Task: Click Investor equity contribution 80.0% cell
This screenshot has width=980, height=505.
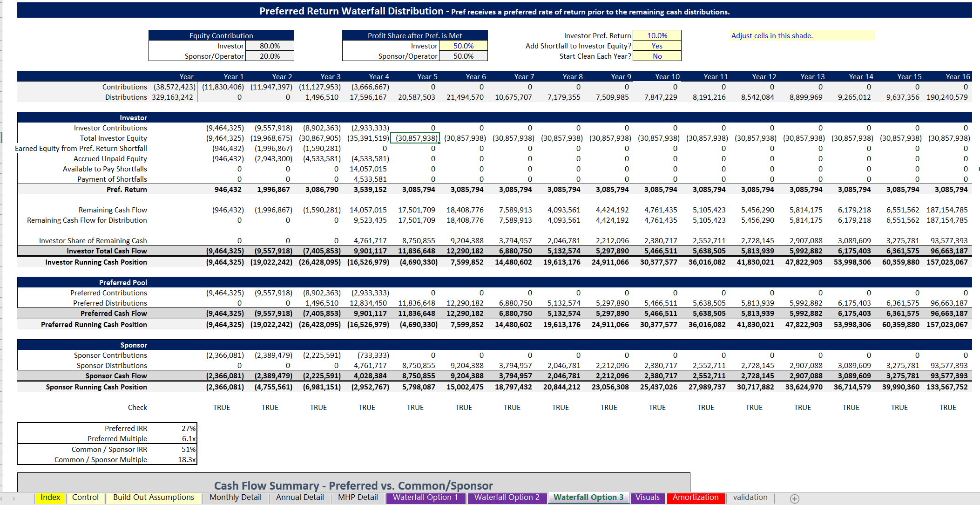Action: pyautogui.click(x=270, y=46)
